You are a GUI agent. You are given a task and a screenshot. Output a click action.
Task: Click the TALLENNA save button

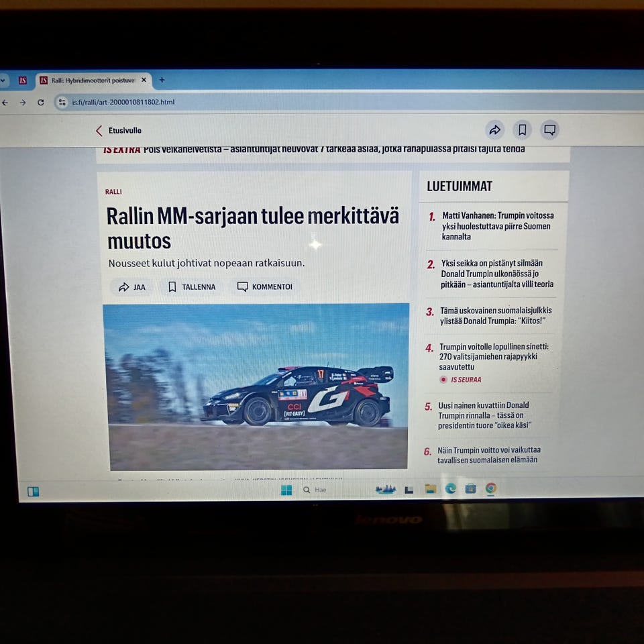(192, 286)
